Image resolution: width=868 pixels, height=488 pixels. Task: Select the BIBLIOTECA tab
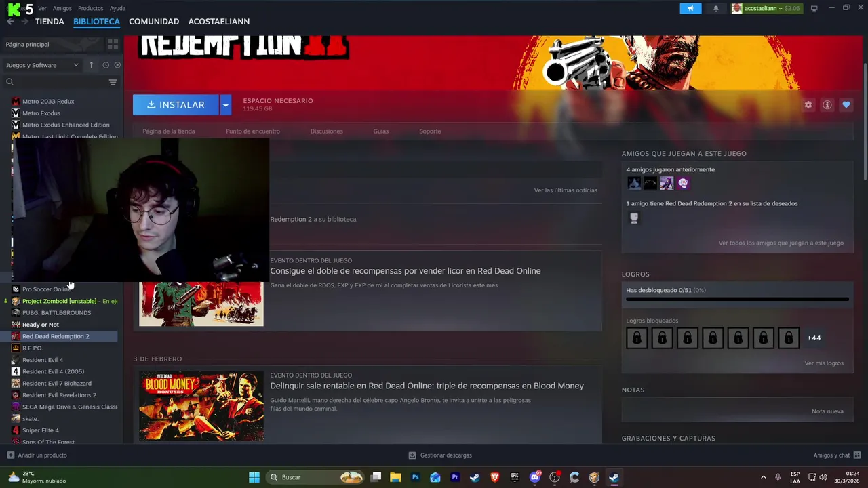(96, 22)
